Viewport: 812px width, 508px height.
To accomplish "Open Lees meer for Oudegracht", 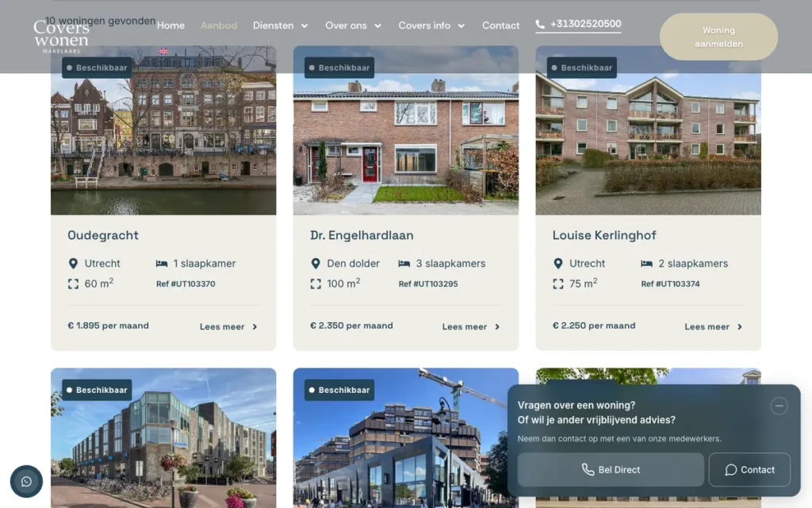I will click(x=228, y=327).
